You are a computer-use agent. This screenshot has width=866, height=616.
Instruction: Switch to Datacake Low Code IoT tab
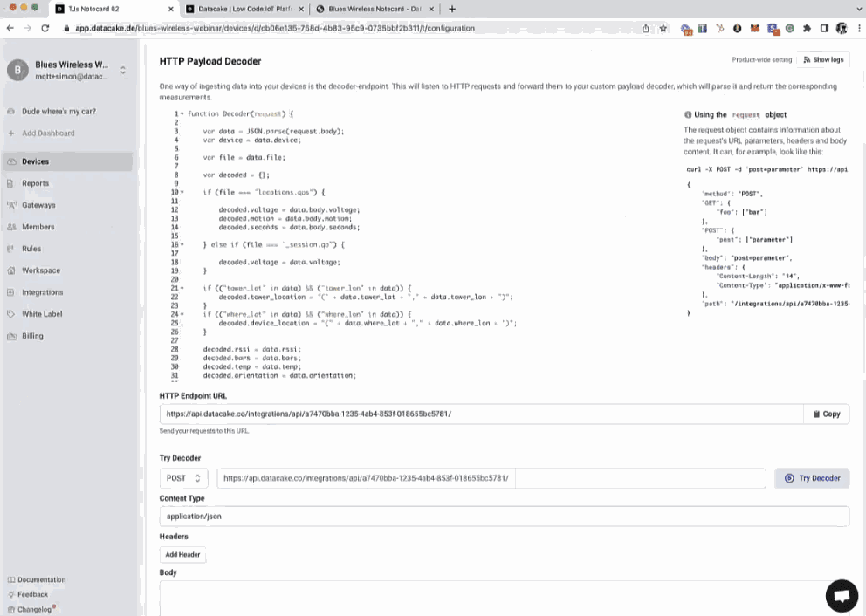tap(244, 9)
